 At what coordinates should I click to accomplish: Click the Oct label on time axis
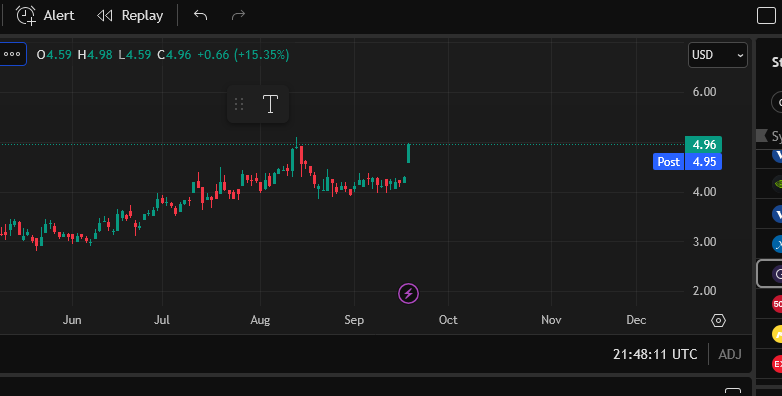pos(448,320)
